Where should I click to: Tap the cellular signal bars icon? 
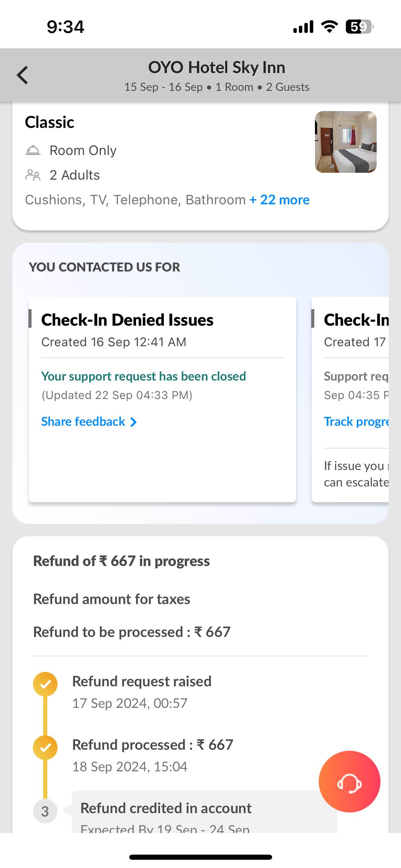303,26
